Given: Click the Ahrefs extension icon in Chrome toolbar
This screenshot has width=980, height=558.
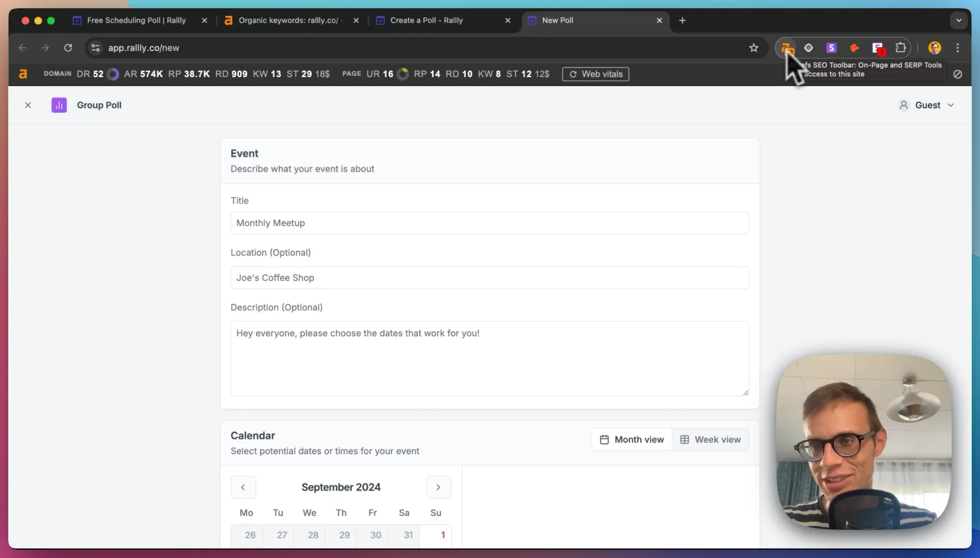Looking at the screenshot, I should tap(787, 48).
